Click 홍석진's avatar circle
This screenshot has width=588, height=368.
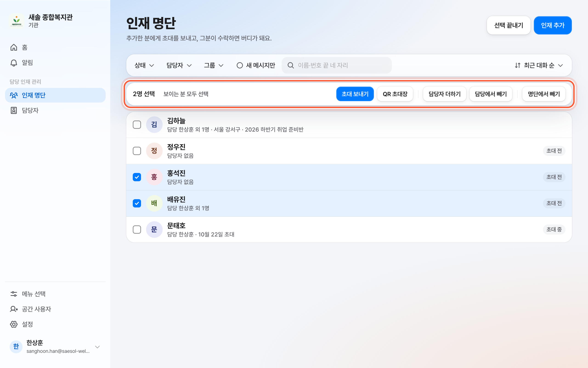154,177
